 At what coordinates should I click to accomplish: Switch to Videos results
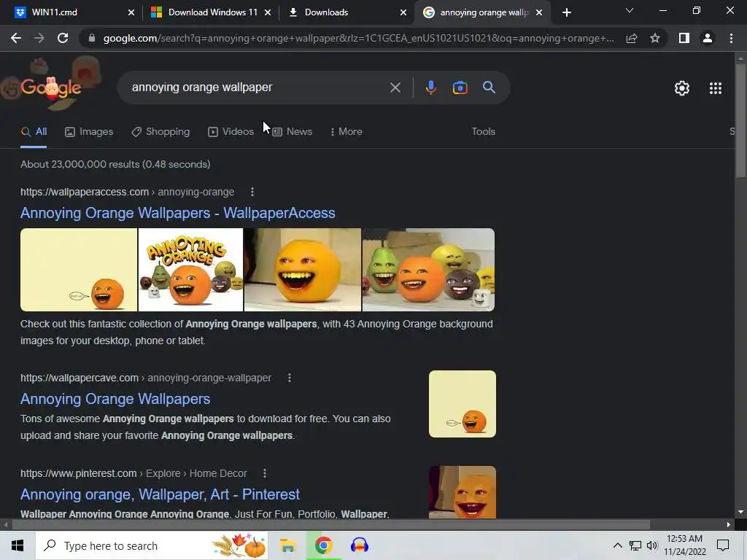[x=231, y=132]
